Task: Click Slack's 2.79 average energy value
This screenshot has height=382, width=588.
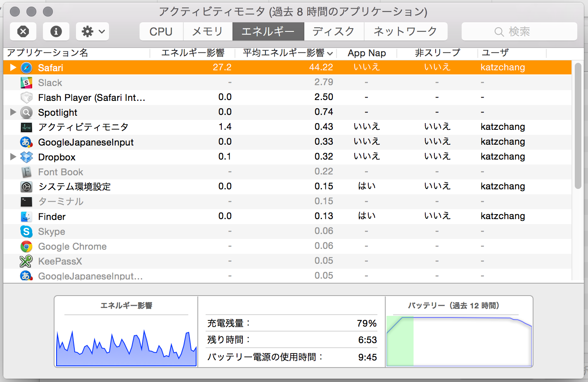Action: (324, 82)
